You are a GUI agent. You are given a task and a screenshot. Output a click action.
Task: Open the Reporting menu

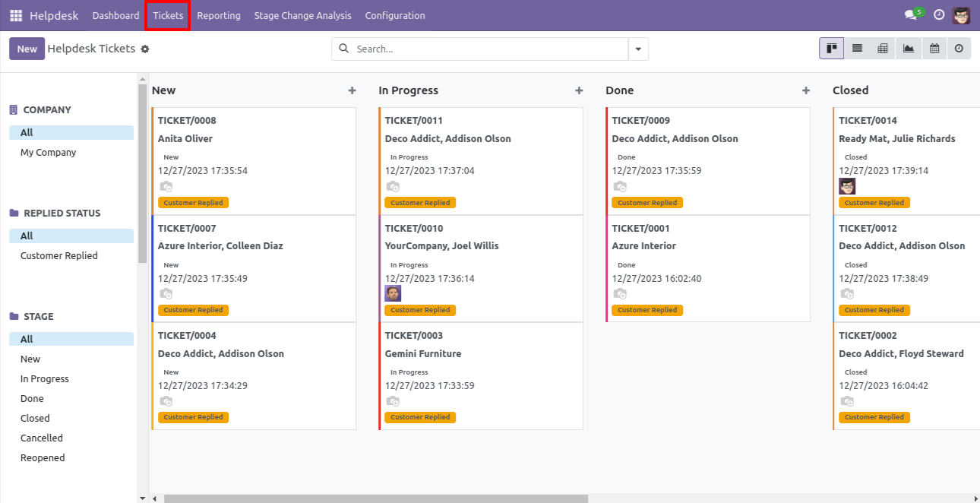coord(219,15)
